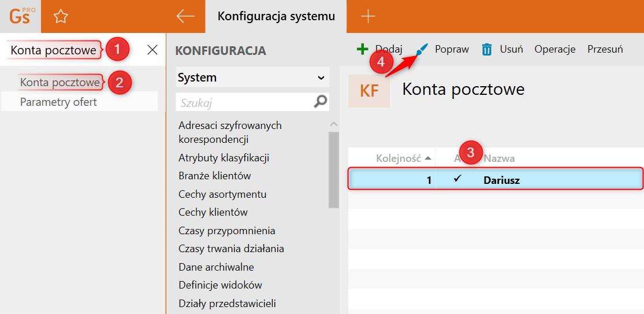This screenshot has height=314, width=644.
Task: Open Atrybuty klasyfikacji
Action: [x=224, y=157]
